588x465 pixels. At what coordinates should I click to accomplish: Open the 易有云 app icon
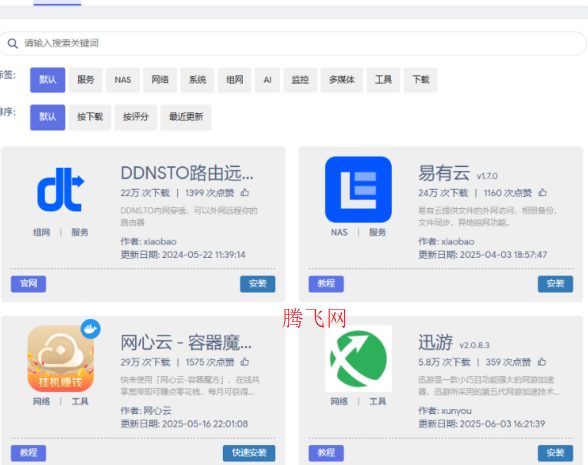(x=358, y=190)
